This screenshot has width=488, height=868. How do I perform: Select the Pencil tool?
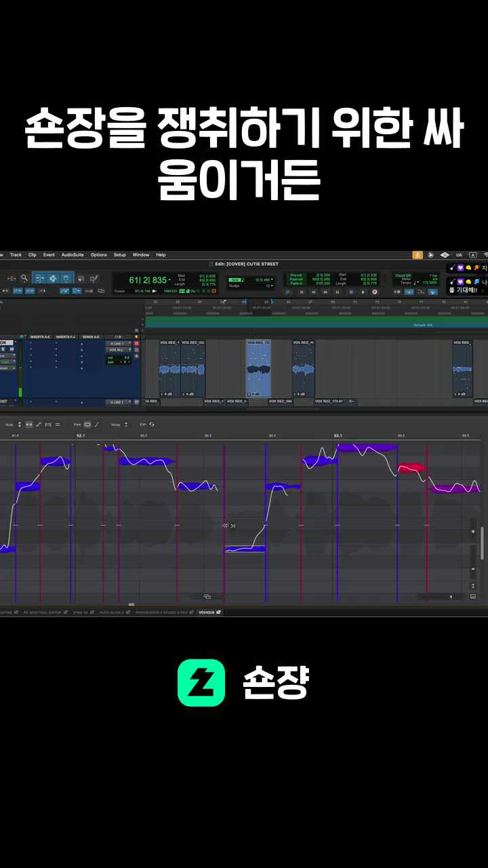coord(94,278)
